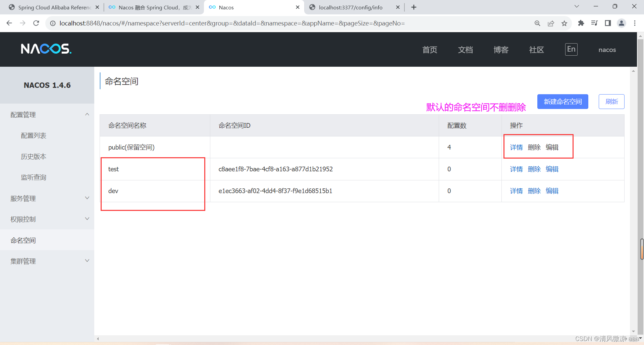
Task: Close the Spring Cloud Alibaba Reference tab
Action: (x=97, y=7)
